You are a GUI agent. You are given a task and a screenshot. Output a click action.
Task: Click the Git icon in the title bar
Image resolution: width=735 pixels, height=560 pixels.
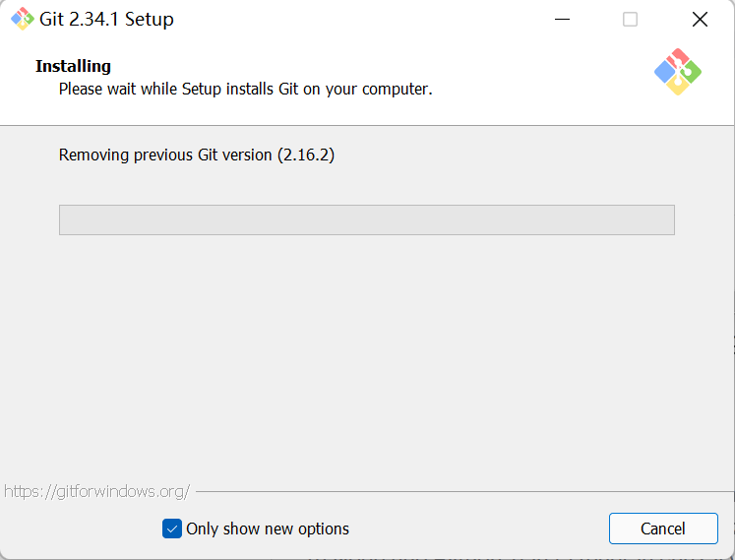point(22,19)
